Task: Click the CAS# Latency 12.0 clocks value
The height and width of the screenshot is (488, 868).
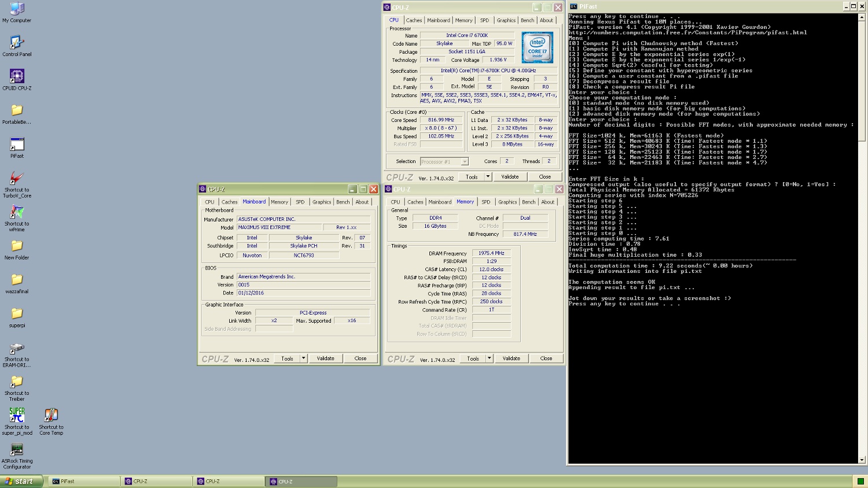Action: click(x=491, y=269)
